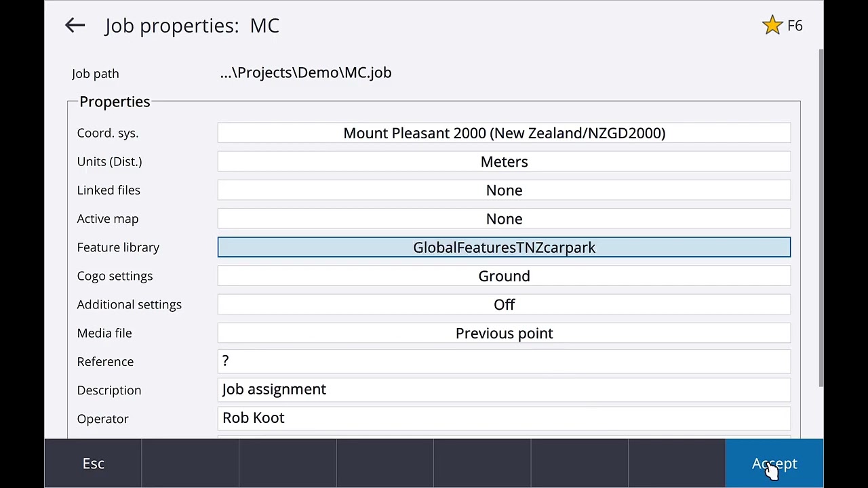Screen dimensions: 868x488
Task: Click the 'Operator' label
Action: point(102,418)
